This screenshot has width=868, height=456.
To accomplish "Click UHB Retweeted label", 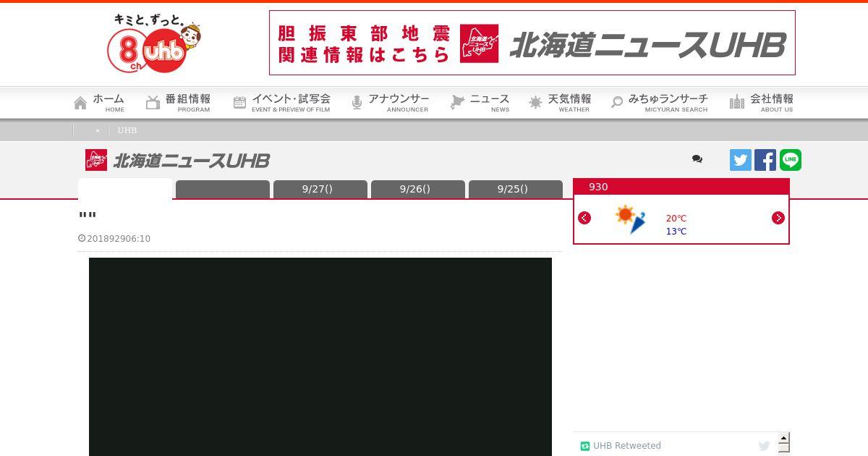I will [x=627, y=446].
